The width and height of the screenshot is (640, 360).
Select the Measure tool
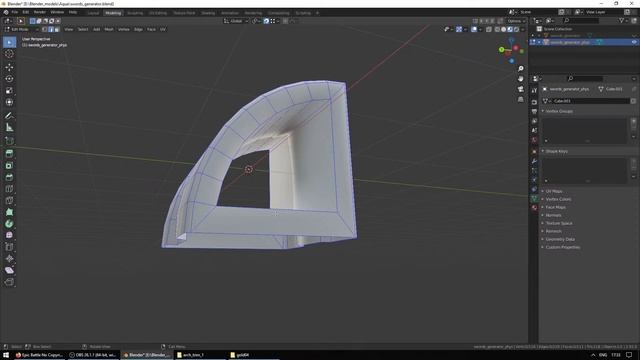(9, 128)
